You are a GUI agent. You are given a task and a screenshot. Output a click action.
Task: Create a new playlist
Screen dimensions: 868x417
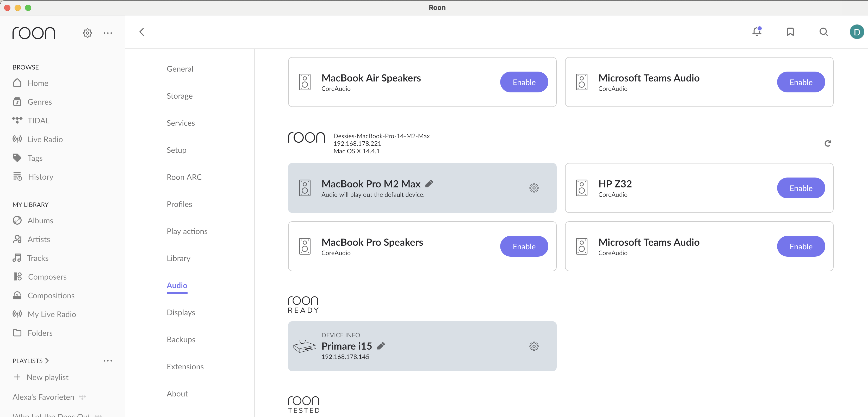[x=41, y=377]
